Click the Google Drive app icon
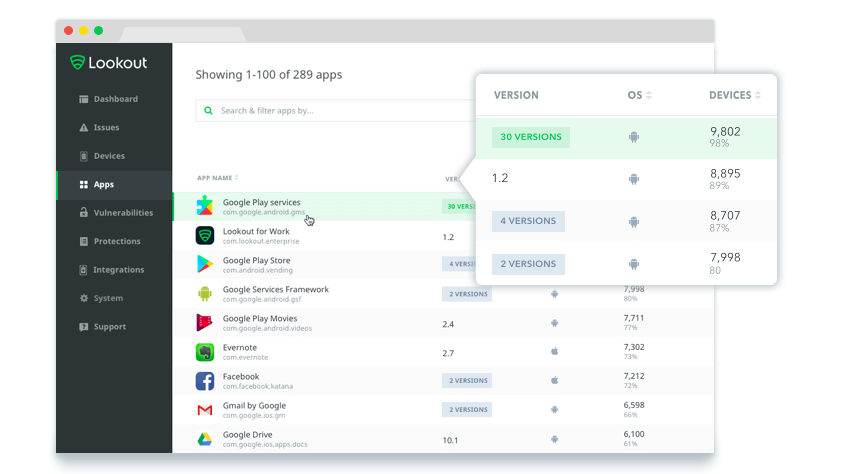The image size is (844, 474). point(204,439)
